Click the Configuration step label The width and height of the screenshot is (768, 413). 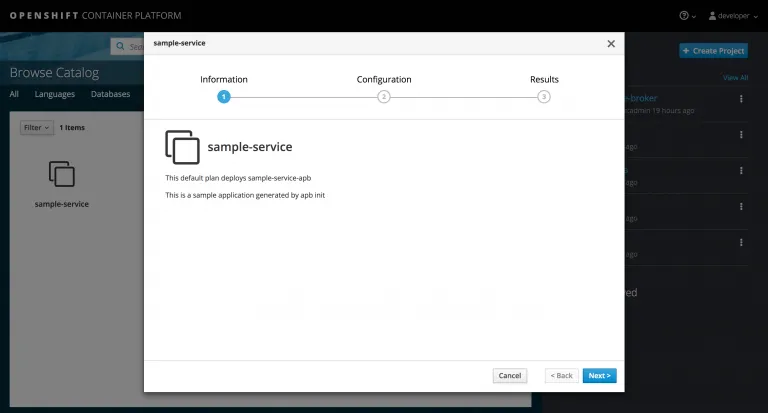[384, 79]
